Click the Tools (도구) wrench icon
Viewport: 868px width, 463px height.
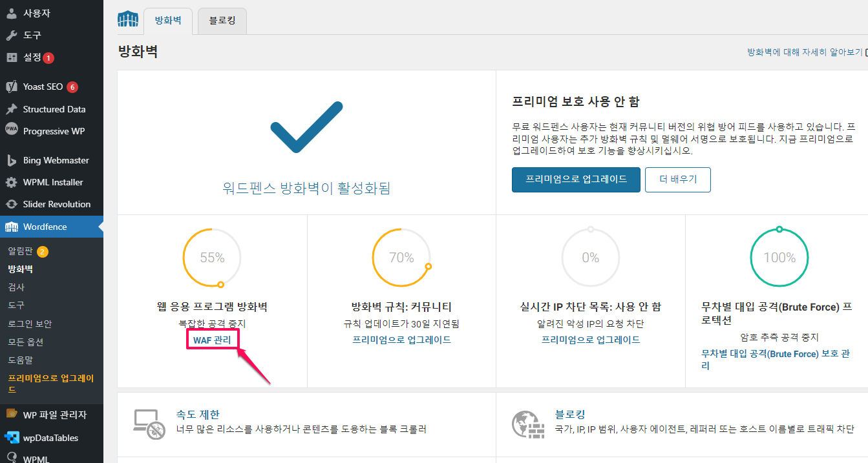(12, 35)
